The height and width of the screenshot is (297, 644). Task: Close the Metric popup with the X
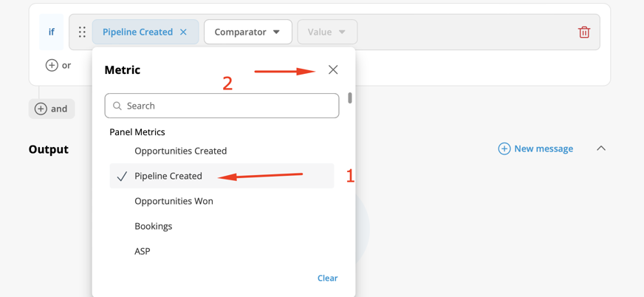333,70
